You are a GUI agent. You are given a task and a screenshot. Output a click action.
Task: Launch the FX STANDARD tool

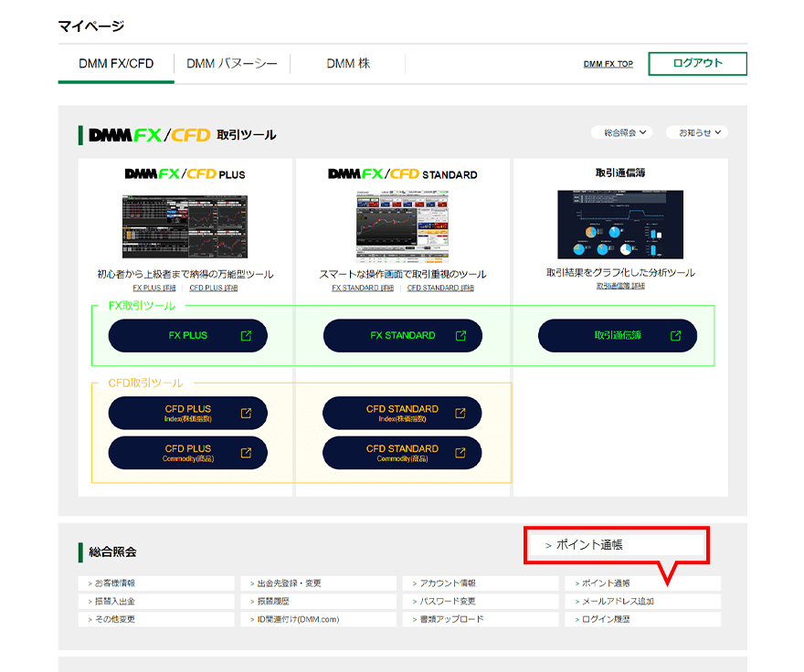[403, 336]
